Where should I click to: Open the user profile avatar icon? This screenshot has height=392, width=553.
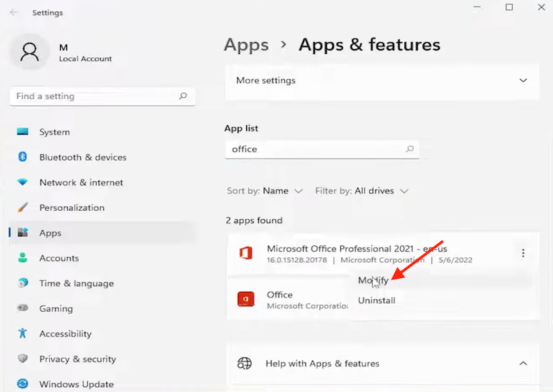30,53
